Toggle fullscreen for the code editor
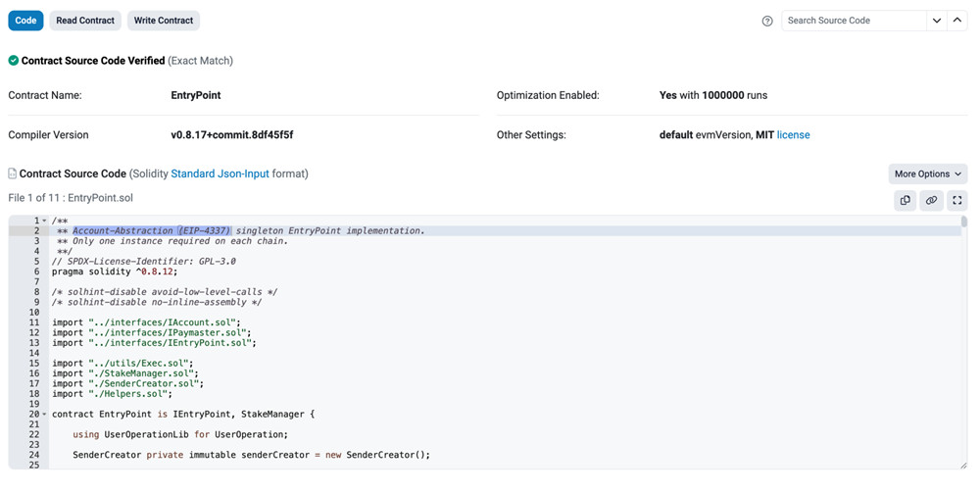This screenshot has width=980, height=494. point(957,200)
